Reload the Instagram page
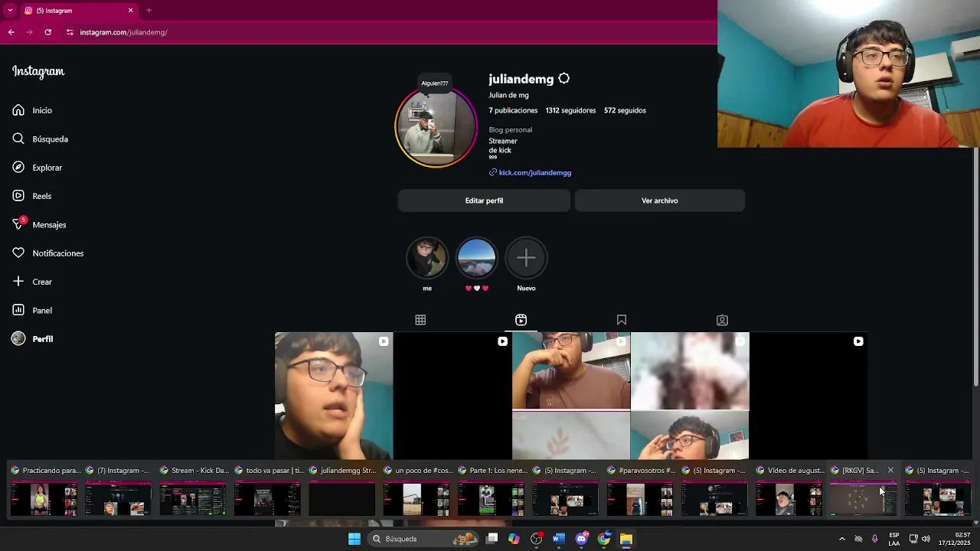980x551 pixels. (x=47, y=32)
